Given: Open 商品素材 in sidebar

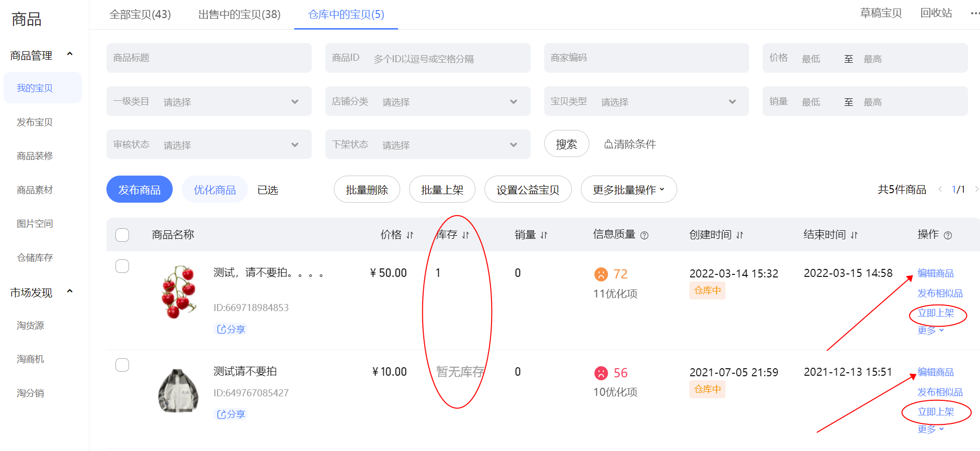Looking at the screenshot, I should (x=35, y=190).
